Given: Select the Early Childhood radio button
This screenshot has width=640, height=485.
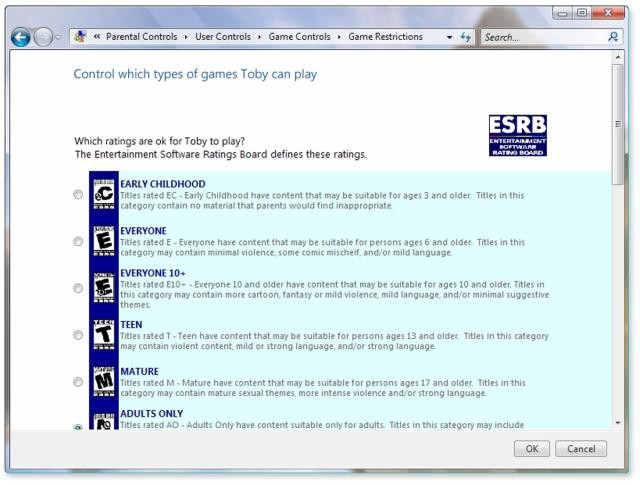Looking at the screenshot, I should point(78,195).
